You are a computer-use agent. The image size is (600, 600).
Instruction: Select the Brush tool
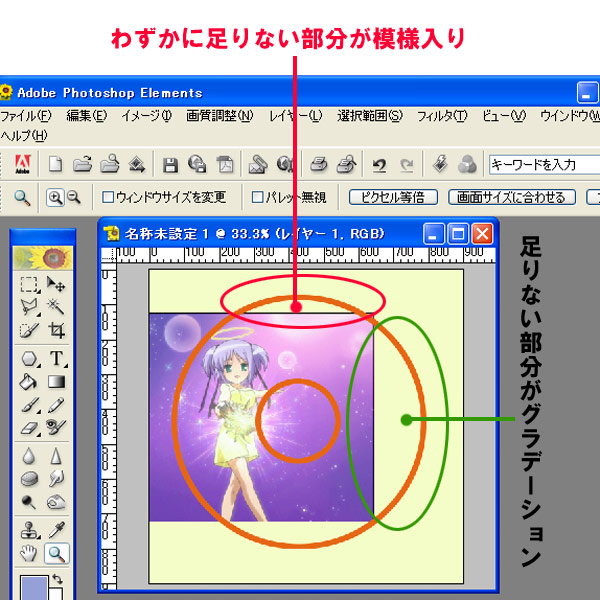pyautogui.click(x=29, y=405)
